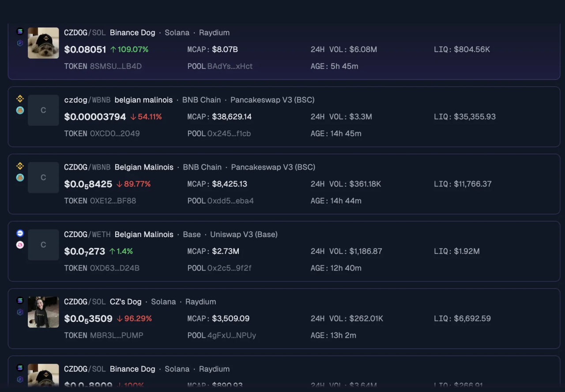Select the PancakeSwap icon on the MCAP $8,425.13 card
The height and width of the screenshot is (392, 565).
[20, 177]
